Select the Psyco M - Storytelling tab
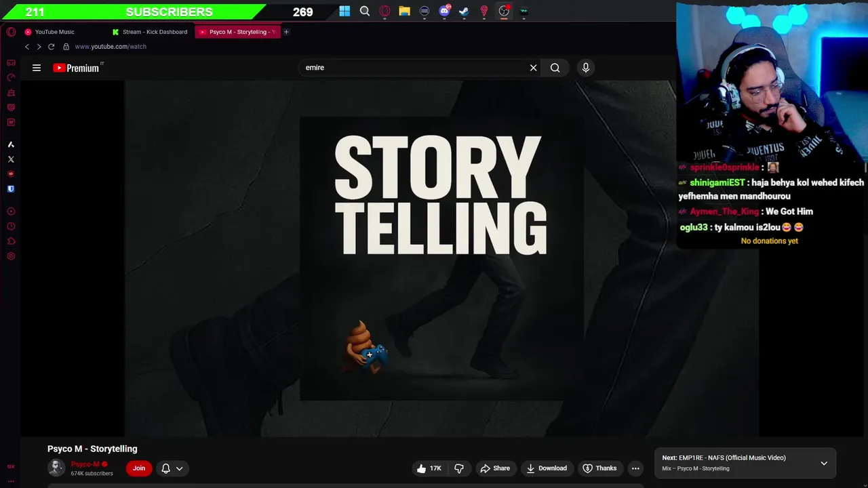The height and width of the screenshot is (488, 868). coord(237,32)
